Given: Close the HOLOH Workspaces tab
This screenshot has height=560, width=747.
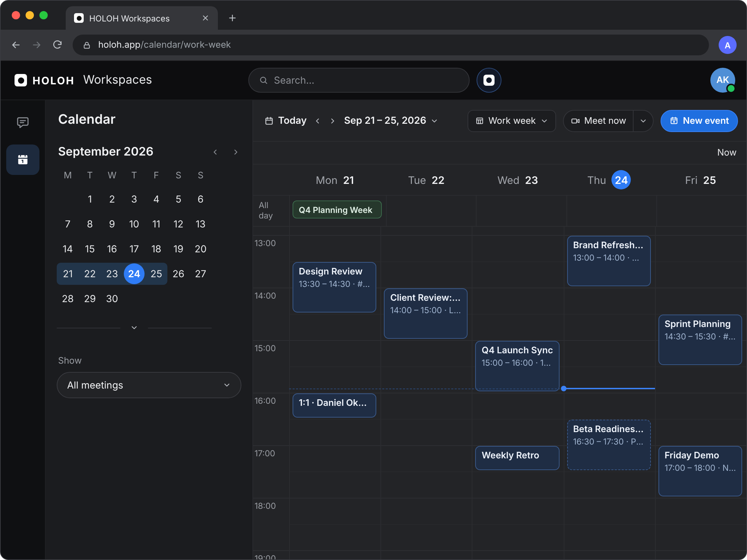Looking at the screenshot, I should (x=205, y=18).
